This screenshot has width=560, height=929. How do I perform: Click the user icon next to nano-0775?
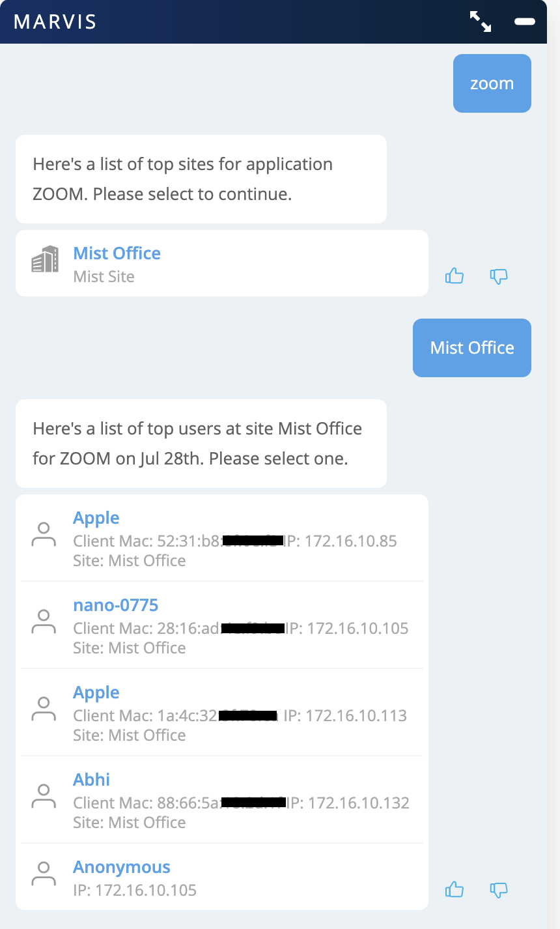tap(44, 622)
